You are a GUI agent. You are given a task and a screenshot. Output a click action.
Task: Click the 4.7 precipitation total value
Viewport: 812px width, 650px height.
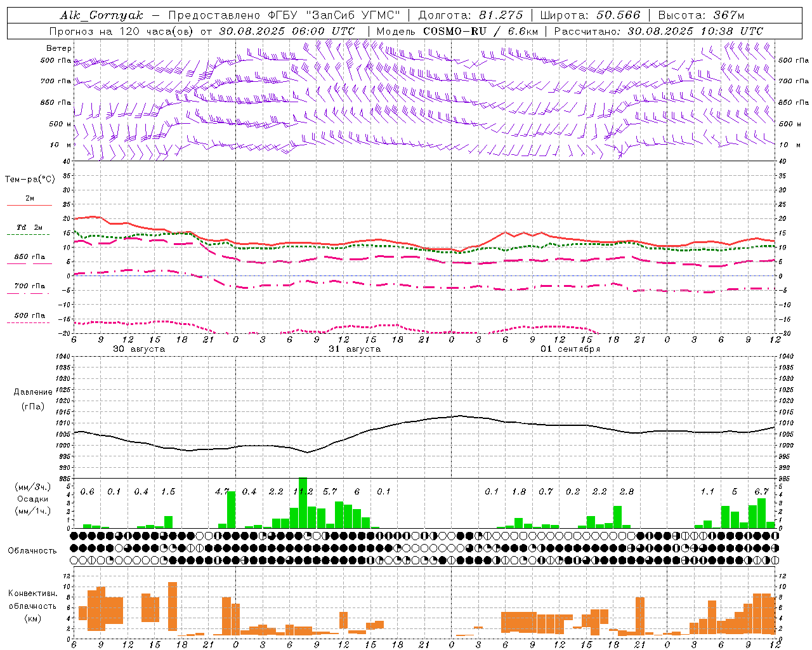[222, 492]
